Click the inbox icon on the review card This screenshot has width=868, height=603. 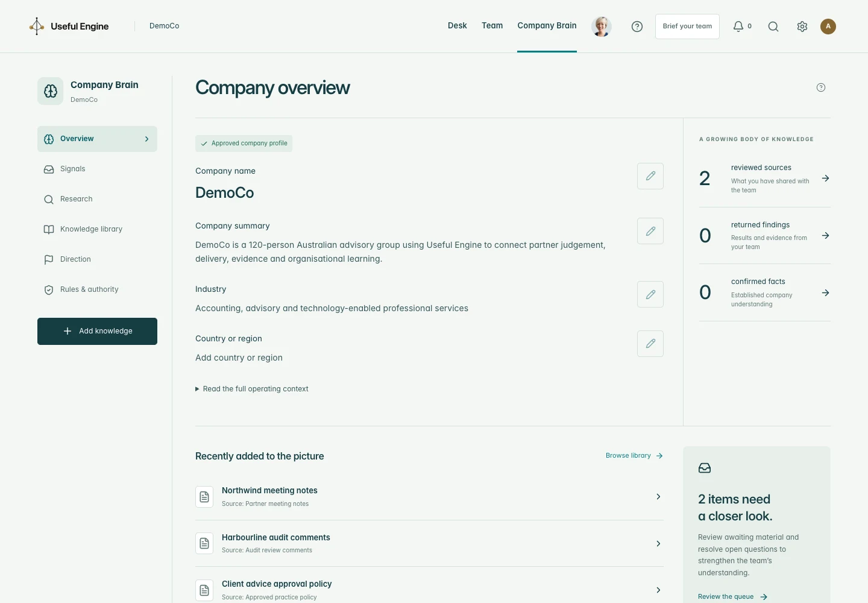click(705, 468)
